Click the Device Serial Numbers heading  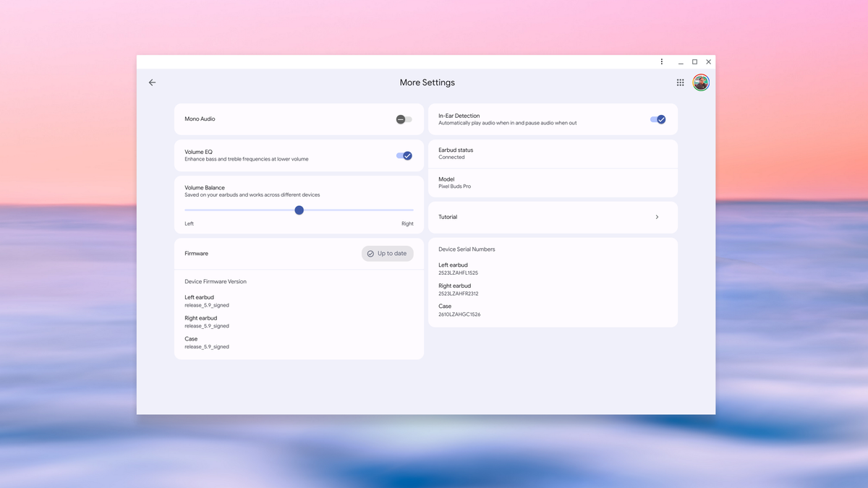(x=467, y=249)
